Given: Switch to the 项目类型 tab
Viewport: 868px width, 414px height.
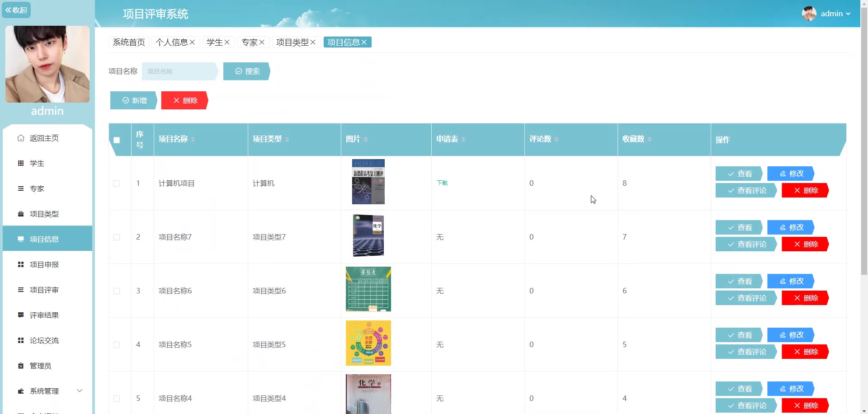Looking at the screenshot, I should (292, 42).
